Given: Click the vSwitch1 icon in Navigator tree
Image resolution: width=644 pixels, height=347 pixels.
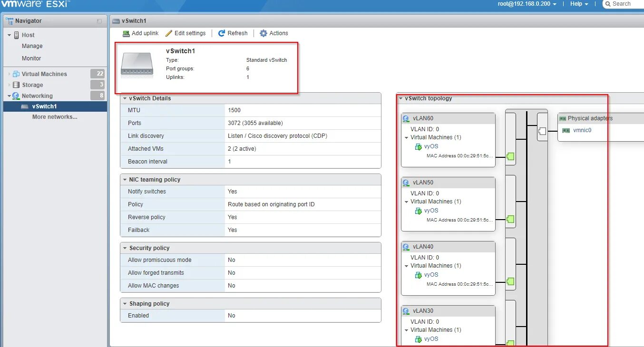Looking at the screenshot, I should (25, 107).
